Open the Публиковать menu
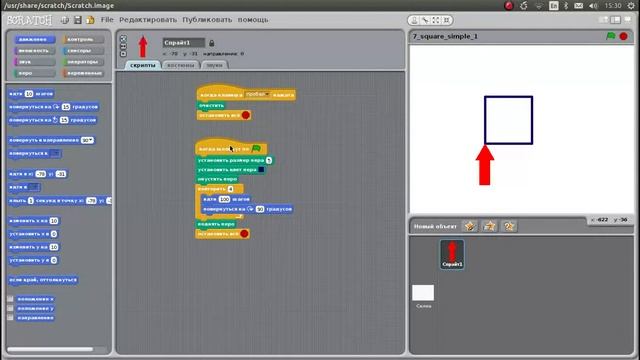640x360 pixels. 207,20
